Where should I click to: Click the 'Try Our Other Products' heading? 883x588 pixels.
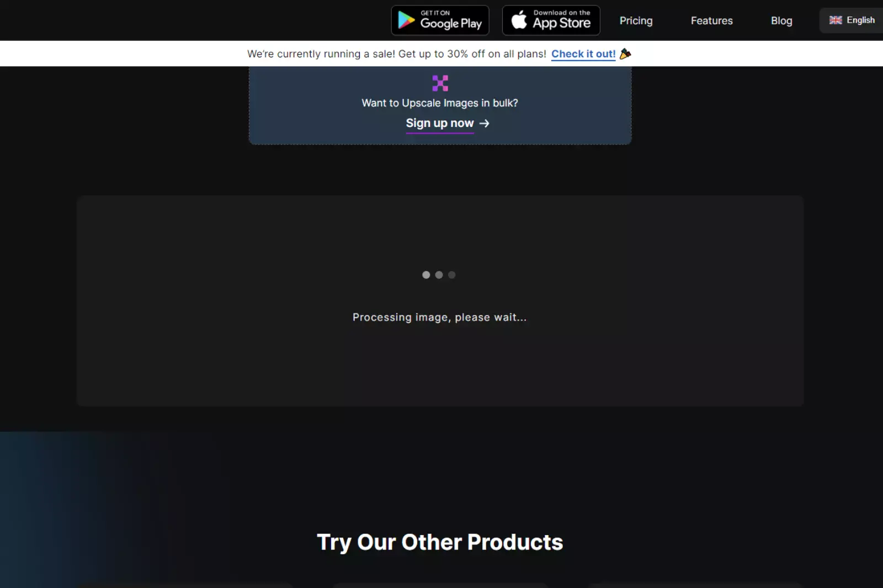(440, 542)
